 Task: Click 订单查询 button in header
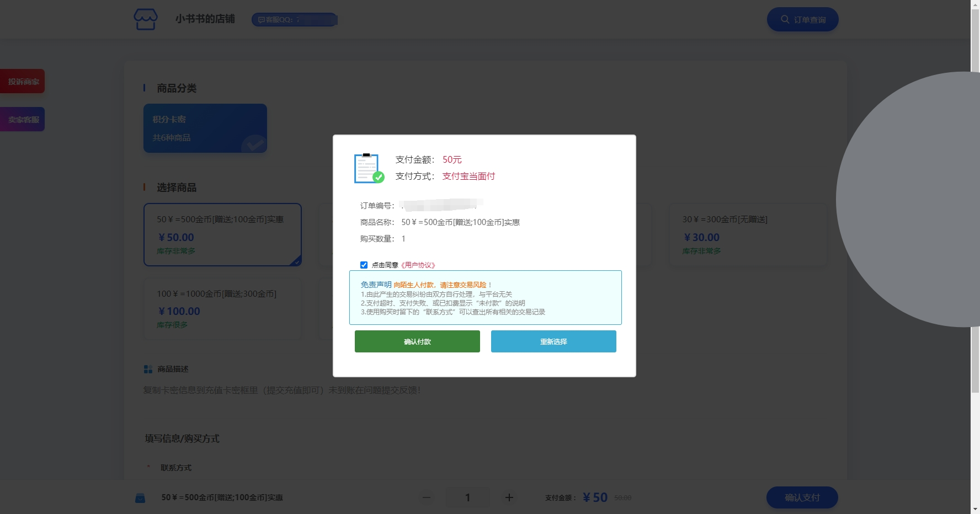tap(802, 19)
